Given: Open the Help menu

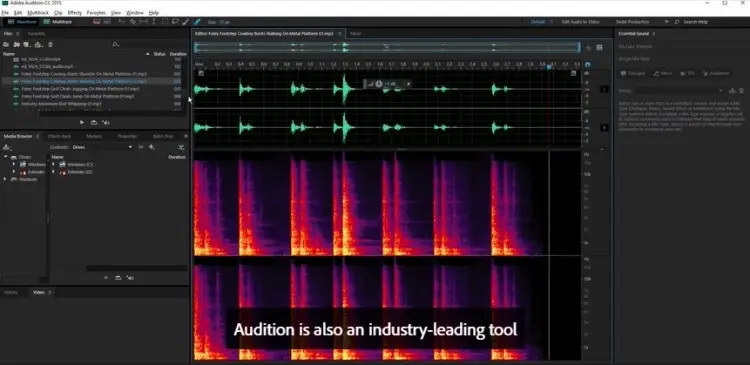Looking at the screenshot, I should 154,12.
